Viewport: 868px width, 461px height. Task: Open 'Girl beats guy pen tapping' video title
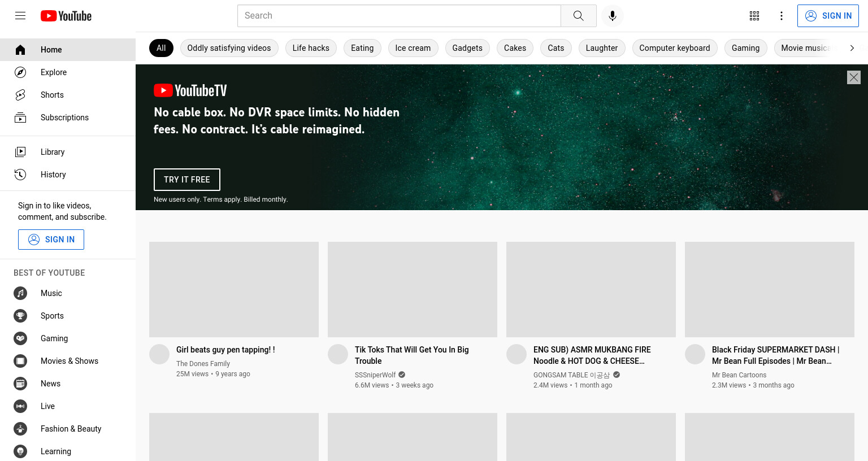point(225,350)
